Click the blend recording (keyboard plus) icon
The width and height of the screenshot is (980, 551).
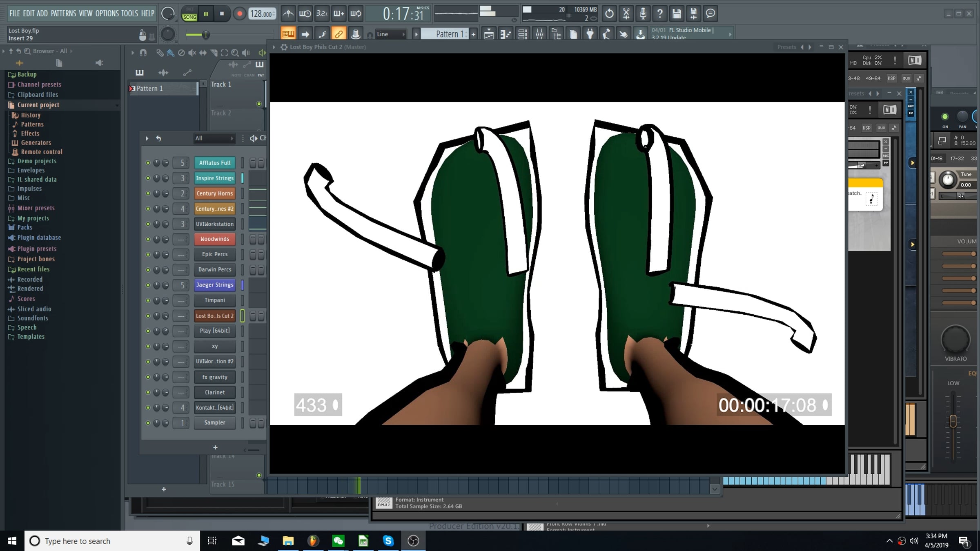coord(339,13)
